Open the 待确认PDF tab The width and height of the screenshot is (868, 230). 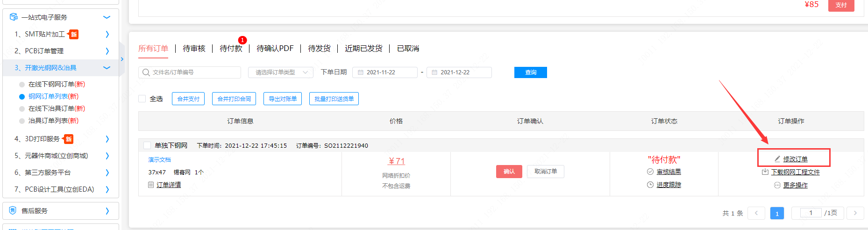275,49
